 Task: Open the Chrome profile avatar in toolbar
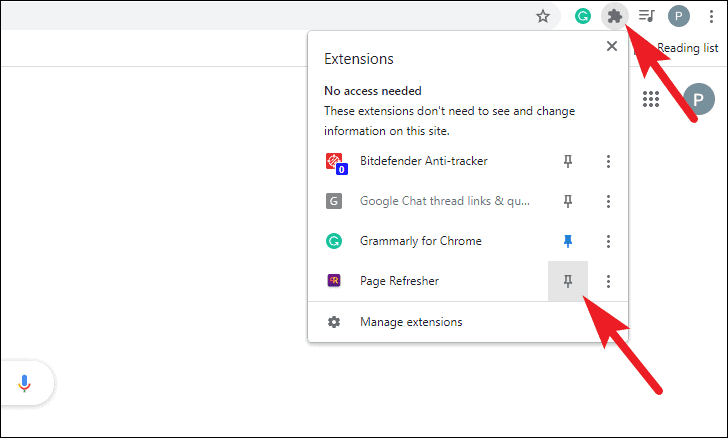(678, 16)
